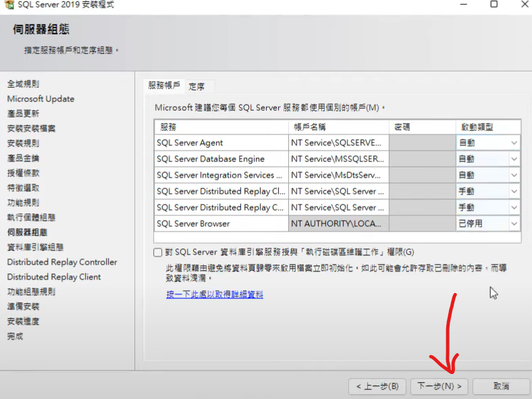Image resolution: width=532 pixels, height=399 pixels.
Task: Open startup type dropdown for SQL Server Agent
Action: [514, 143]
